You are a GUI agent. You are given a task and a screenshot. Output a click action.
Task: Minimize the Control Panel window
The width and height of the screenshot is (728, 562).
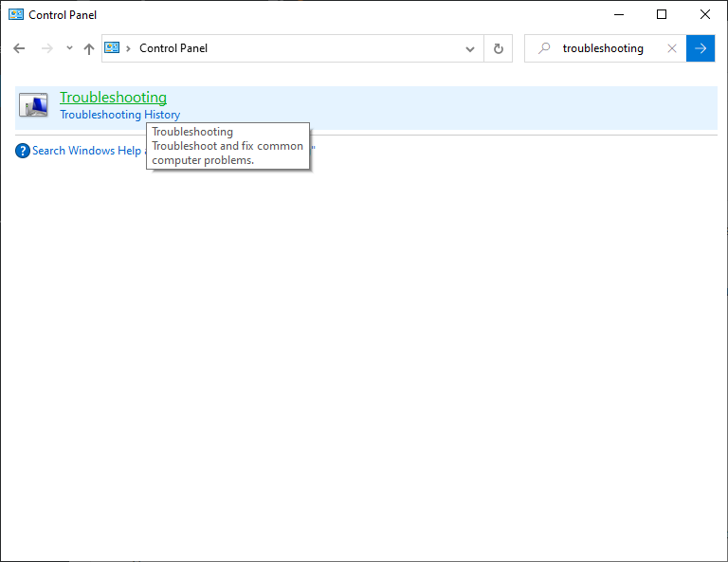point(619,14)
